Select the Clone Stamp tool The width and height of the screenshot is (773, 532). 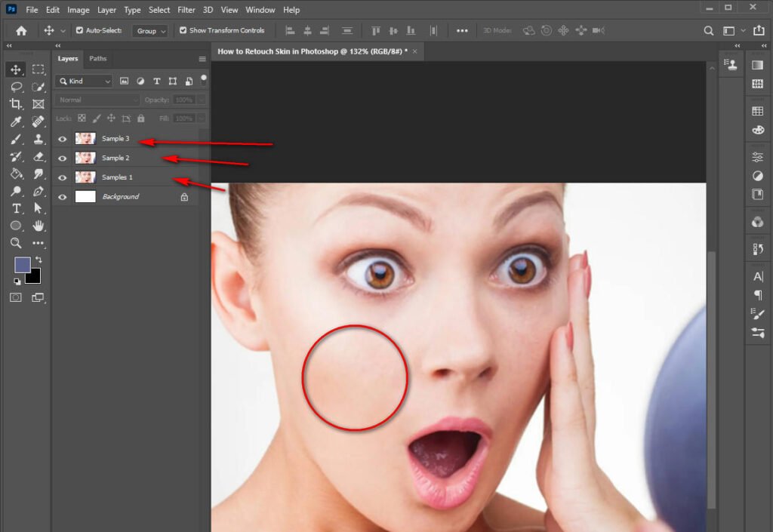(x=38, y=139)
